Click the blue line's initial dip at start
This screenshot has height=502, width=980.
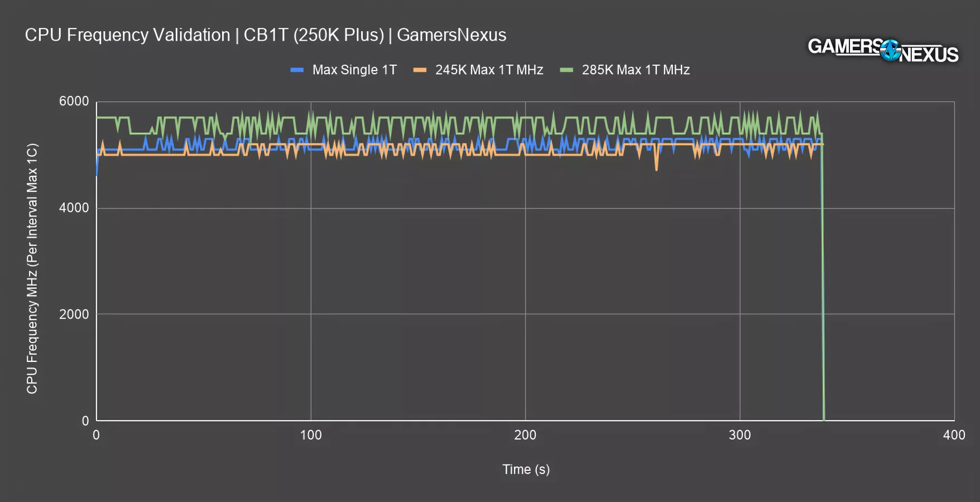(x=97, y=174)
